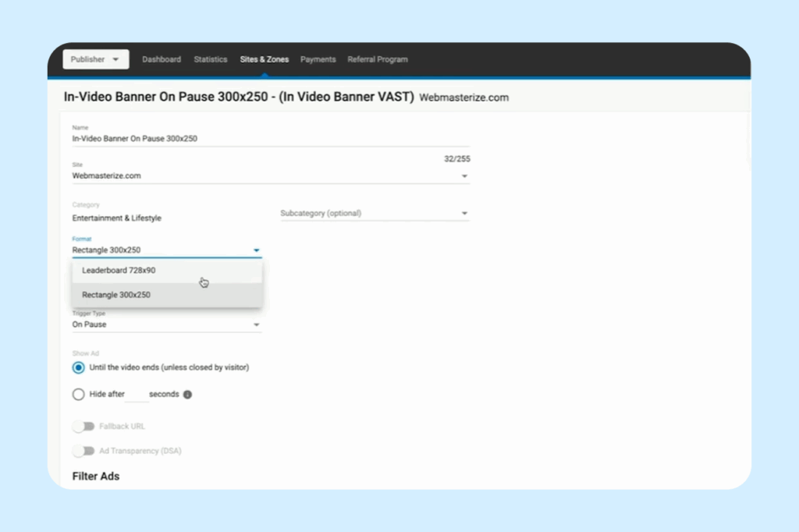
Task: Choose the Hide after seconds option
Action: tap(78, 394)
